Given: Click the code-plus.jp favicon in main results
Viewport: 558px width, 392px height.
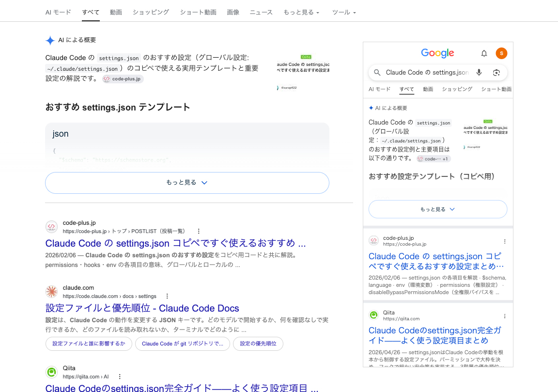Looking at the screenshot, I should click(x=52, y=227).
